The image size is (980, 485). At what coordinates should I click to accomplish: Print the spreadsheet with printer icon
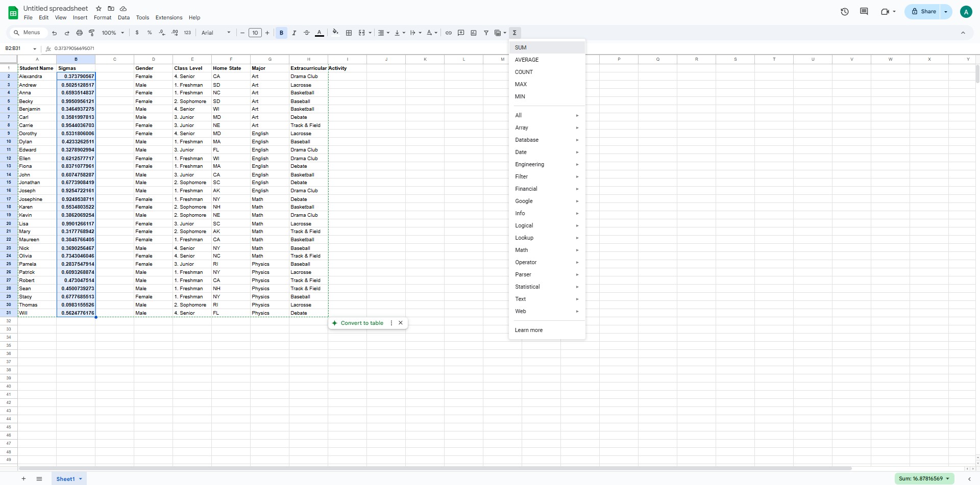[79, 33]
